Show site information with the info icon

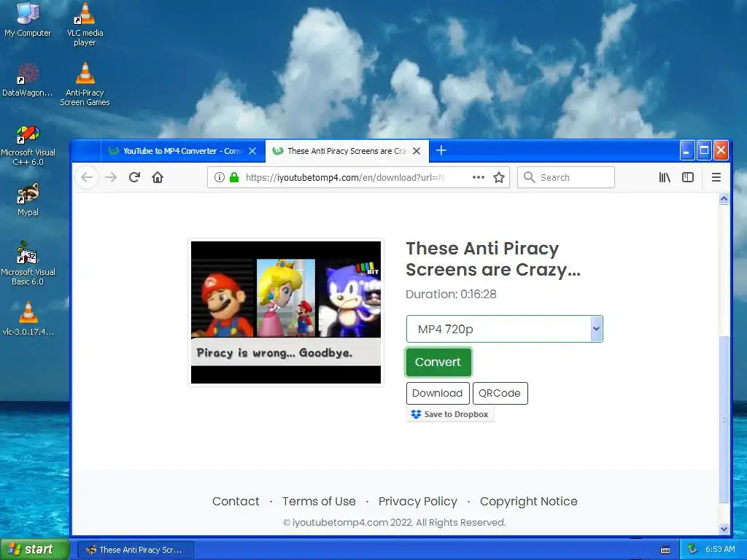tap(219, 178)
